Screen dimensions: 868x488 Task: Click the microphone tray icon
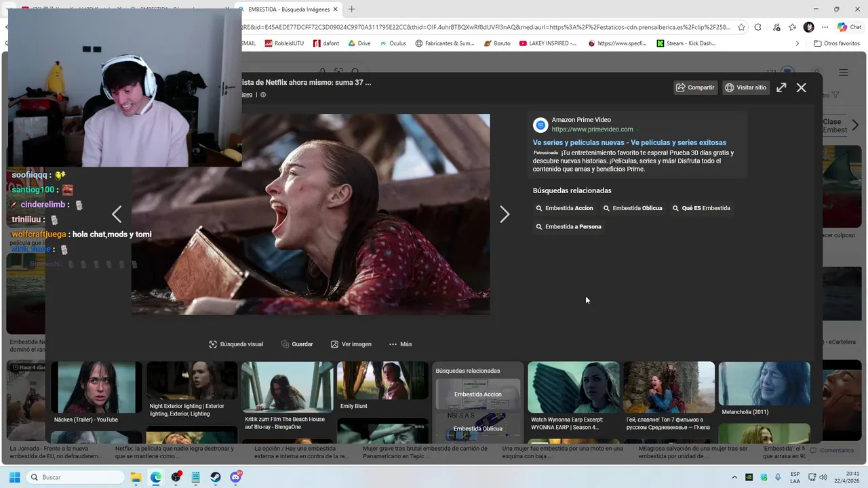tap(778, 477)
